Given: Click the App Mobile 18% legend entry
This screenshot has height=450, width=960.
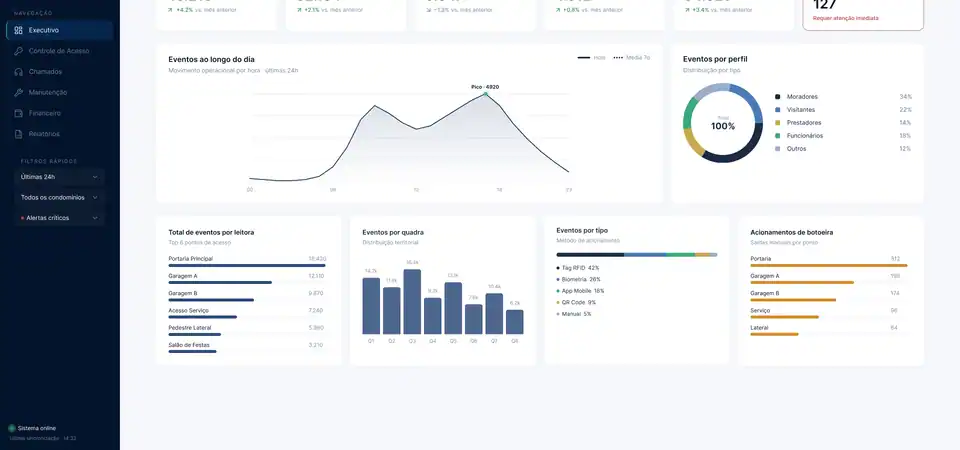Looking at the screenshot, I should [580, 291].
